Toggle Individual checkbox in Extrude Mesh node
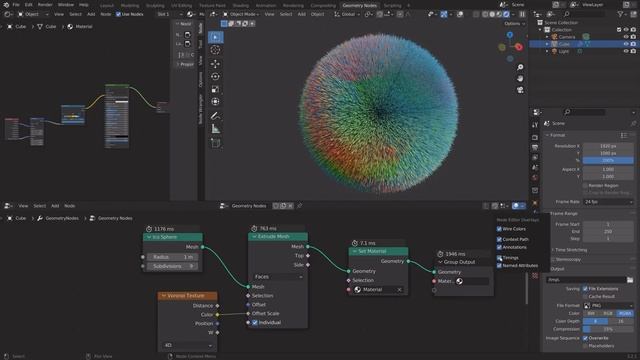 [x=255, y=322]
